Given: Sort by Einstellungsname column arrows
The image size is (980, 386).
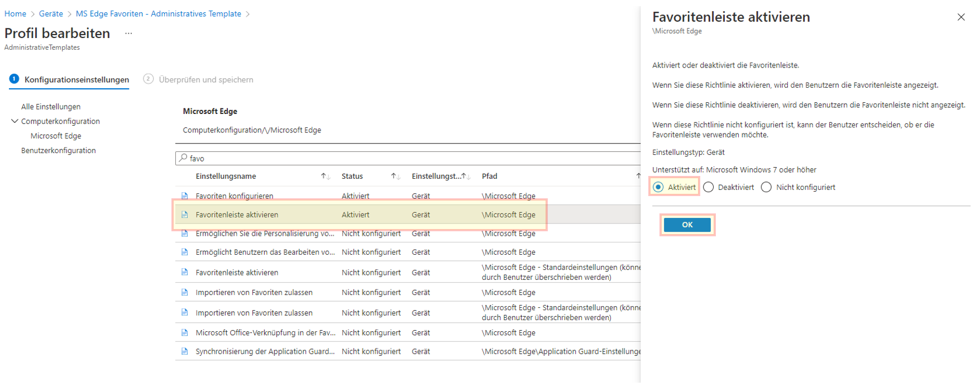Looking at the screenshot, I should [x=325, y=176].
